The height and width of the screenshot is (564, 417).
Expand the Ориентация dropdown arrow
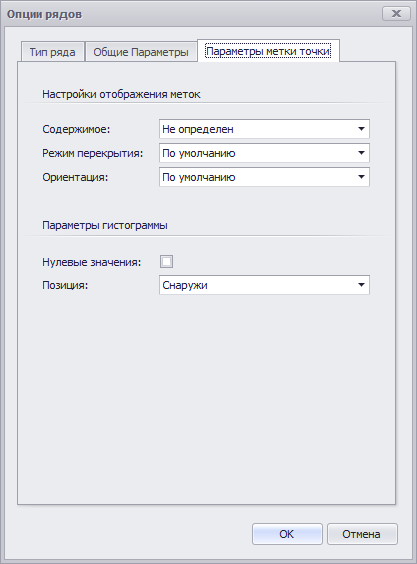(x=361, y=177)
